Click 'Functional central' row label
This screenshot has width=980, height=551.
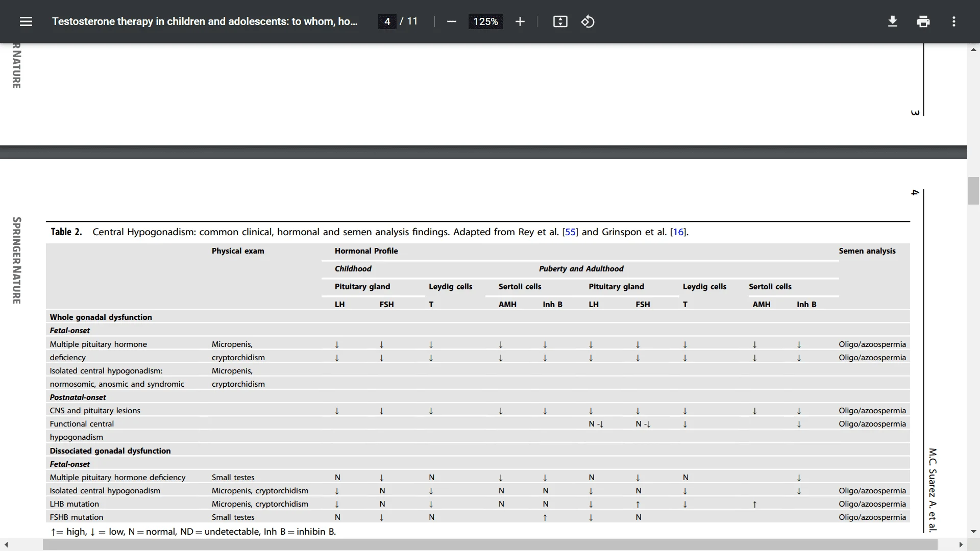point(82,424)
